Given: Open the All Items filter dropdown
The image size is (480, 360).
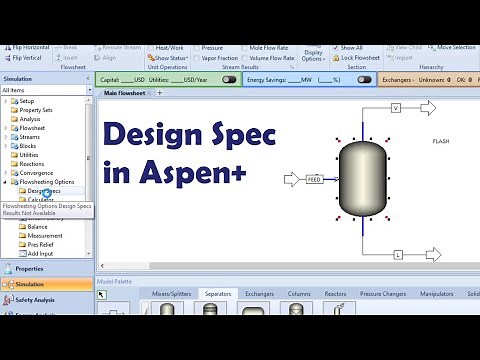Looking at the screenshot, I should [89, 90].
